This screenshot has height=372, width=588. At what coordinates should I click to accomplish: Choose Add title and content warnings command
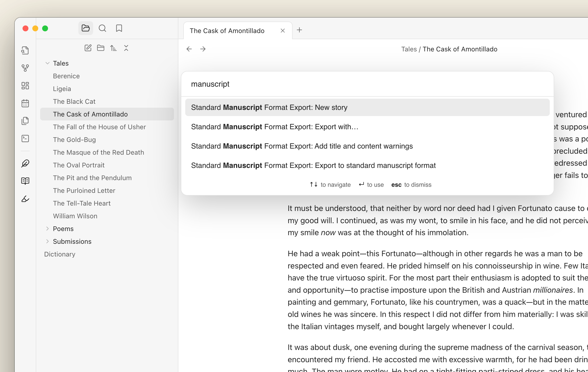point(367,146)
